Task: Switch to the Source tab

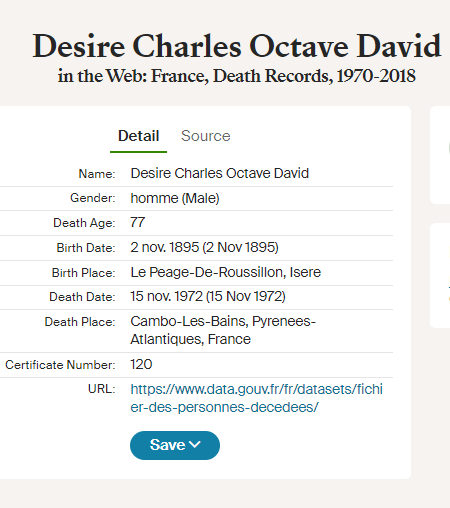Action: [205, 136]
